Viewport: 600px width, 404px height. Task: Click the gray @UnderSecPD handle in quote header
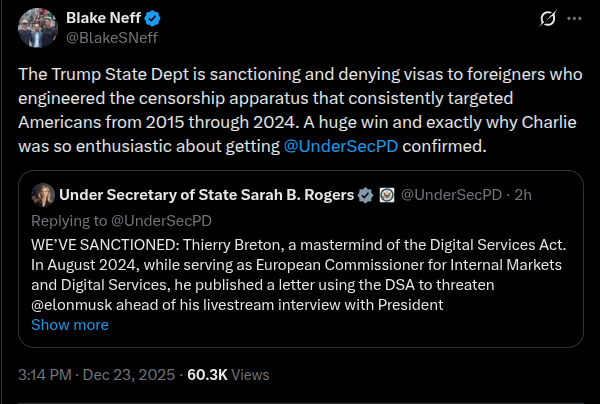click(450, 194)
